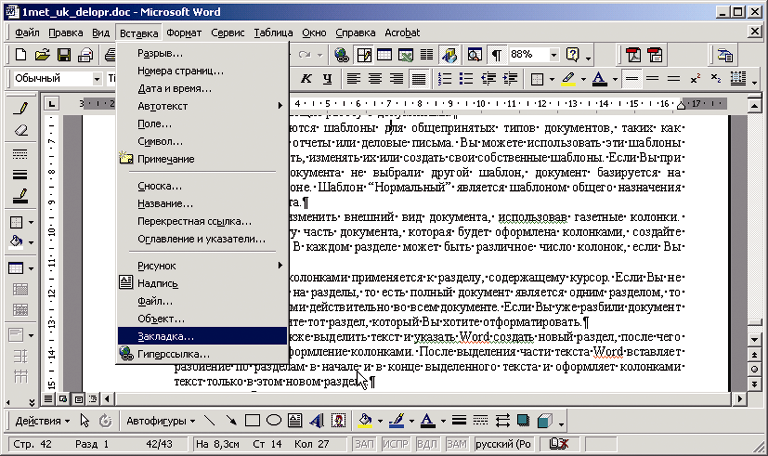Open the Tables and Borders toolbar icon
The image size is (768, 456).
coord(364,54)
